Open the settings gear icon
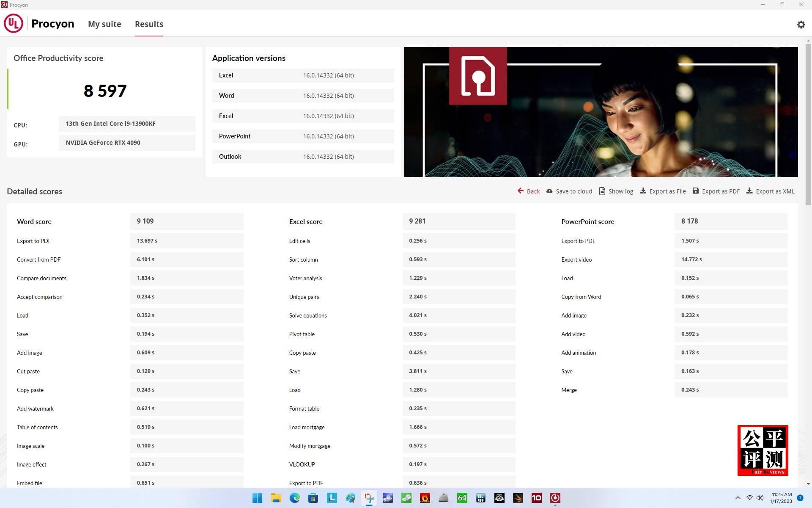Screen dimensions: 812x508 (801, 25)
